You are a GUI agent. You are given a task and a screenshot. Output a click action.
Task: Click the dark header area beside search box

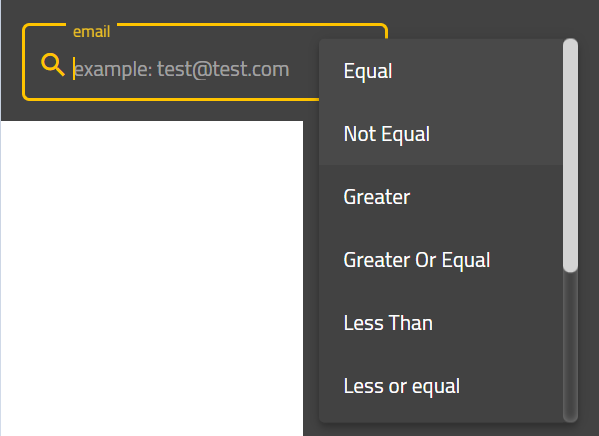point(493,19)
